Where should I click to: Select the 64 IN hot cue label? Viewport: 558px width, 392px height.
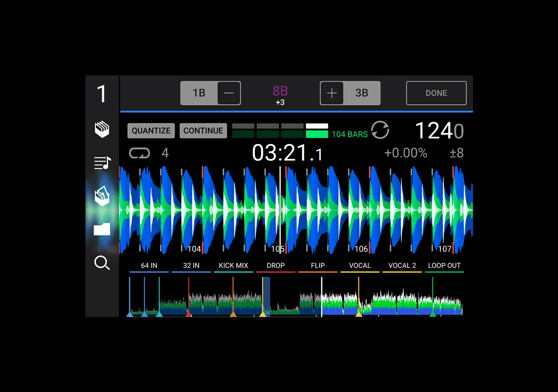(x=149, y=266)
